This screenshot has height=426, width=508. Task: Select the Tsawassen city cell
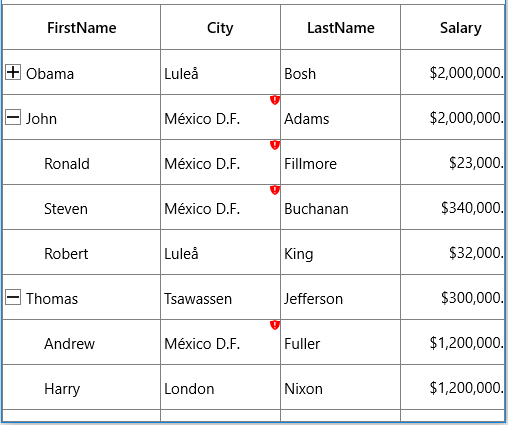pyautogui.click(x=220, y=297)
